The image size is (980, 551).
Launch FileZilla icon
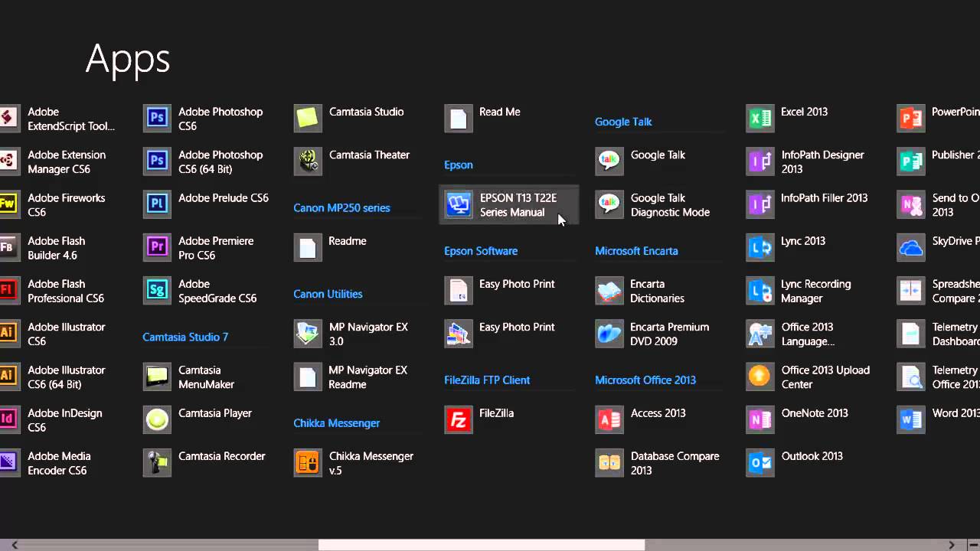click(x=459, y=419)
